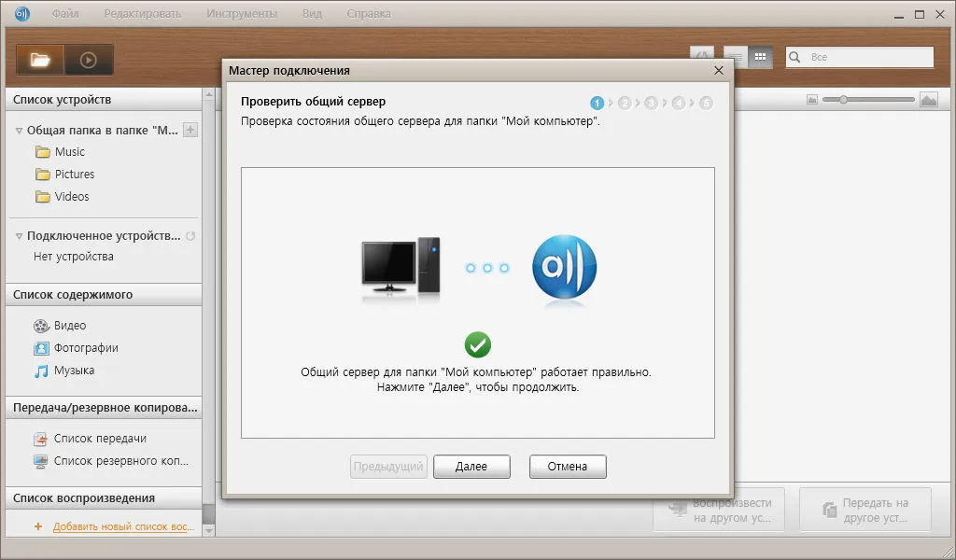Screen dimensions: 956x560
Task: Add a shared folder with plus icon
Action: point(190,130)
